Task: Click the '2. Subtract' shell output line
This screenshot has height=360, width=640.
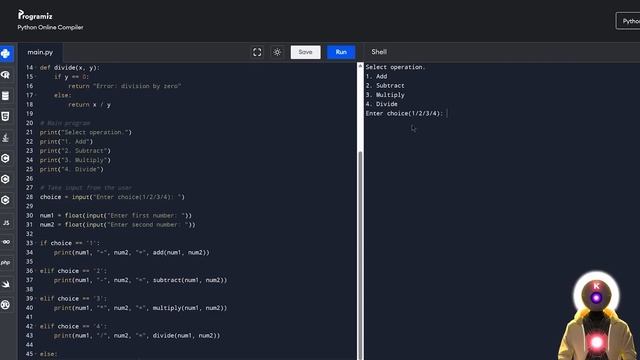Action: coord(385,86)
